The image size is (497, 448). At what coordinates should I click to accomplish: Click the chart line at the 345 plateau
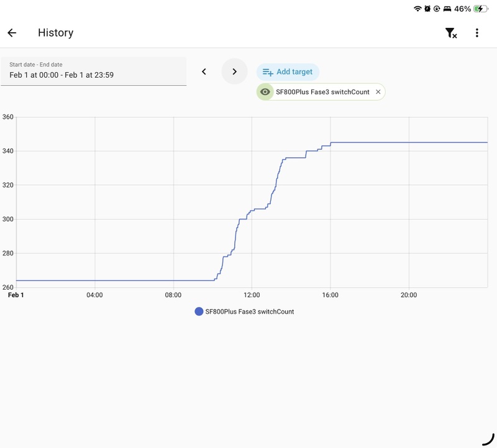(404, 142)
